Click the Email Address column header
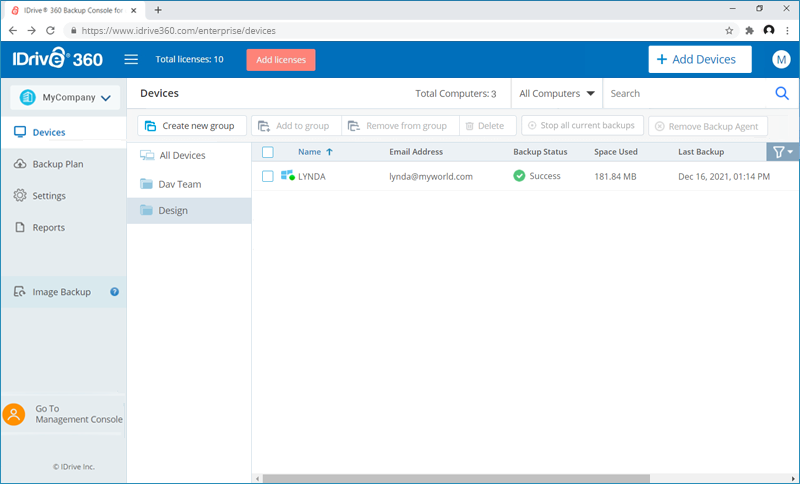Screen dimensions: 800x484 416,152
